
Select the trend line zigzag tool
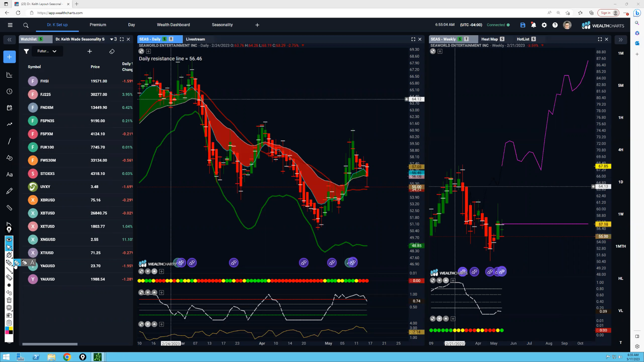pos(9,124)
